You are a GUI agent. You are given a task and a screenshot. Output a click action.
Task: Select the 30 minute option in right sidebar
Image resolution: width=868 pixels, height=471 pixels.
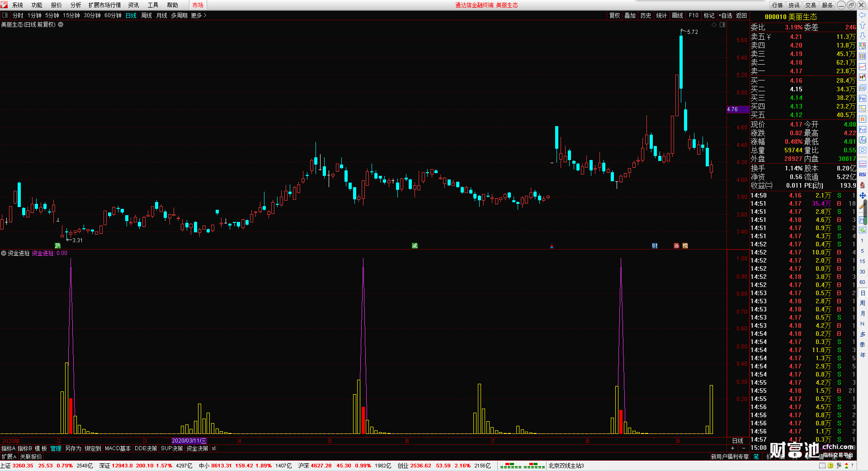pyautogui.click(x=862, y=272)
